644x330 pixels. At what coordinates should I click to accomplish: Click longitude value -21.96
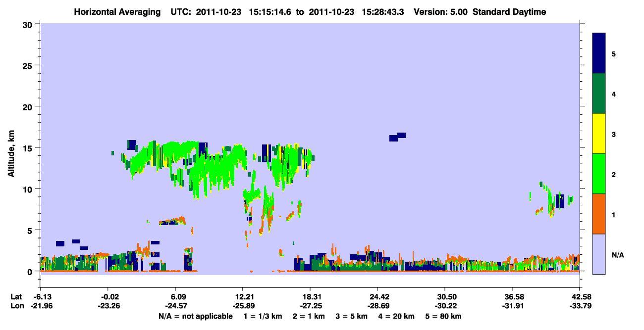[41, 306]
